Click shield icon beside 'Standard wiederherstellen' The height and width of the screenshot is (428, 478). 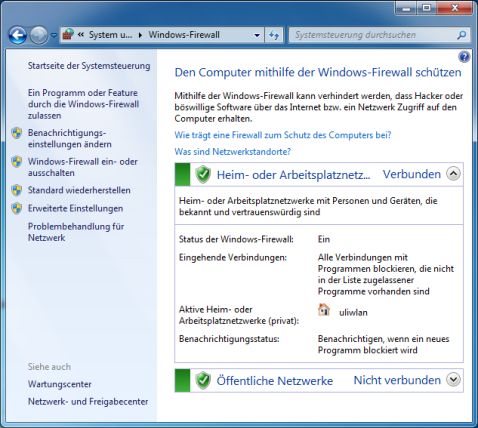tap(17, 190)
